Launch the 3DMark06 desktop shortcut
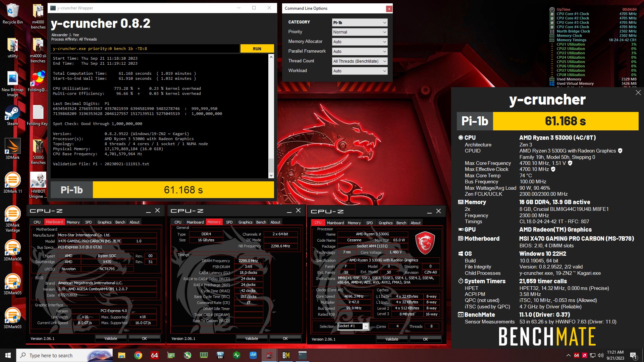Viewport: 644px width, 362px height. pos(12,250)
